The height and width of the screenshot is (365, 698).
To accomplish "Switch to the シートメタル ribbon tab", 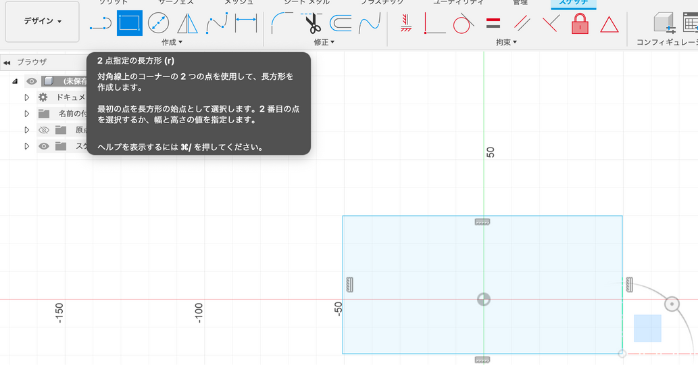I will pyautogui.click(x=307, y=2).
